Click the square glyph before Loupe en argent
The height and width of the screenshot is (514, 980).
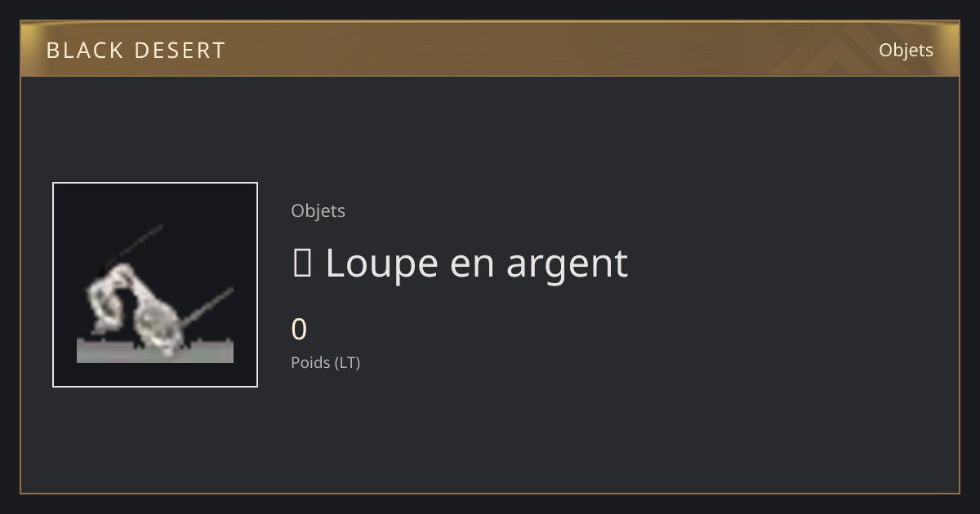[301, 264]
